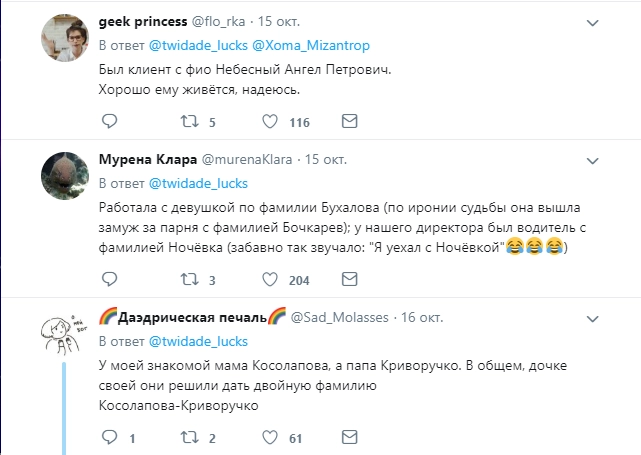Message the Косолапова-Криворучко tweet envelope icon
This screenshot has height=455, width=641.
349,437
